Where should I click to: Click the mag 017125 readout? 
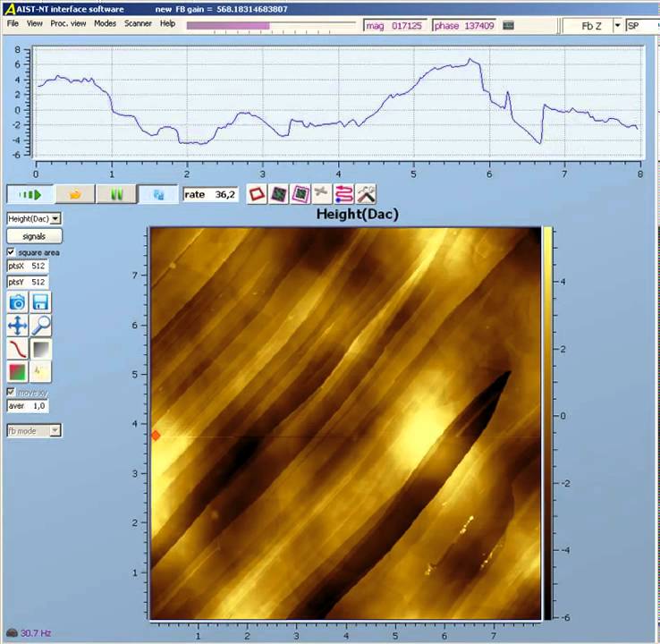[x=394, y=26]
